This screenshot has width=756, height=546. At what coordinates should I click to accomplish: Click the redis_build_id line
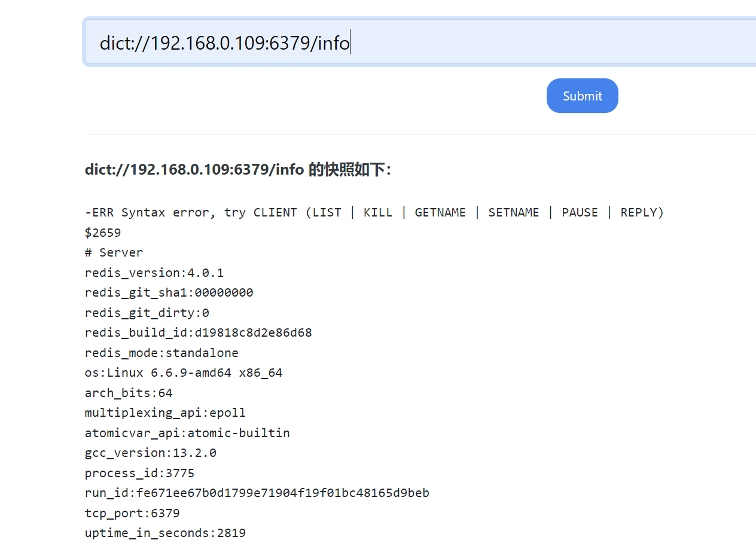[x=198, y=333]
